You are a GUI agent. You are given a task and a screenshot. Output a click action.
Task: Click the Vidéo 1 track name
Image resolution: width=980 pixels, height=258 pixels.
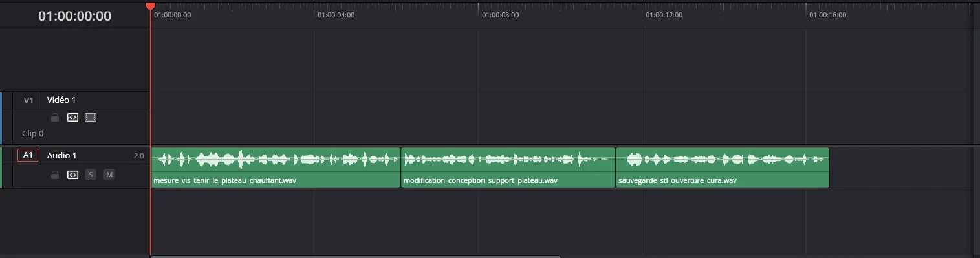pos(61,100)
